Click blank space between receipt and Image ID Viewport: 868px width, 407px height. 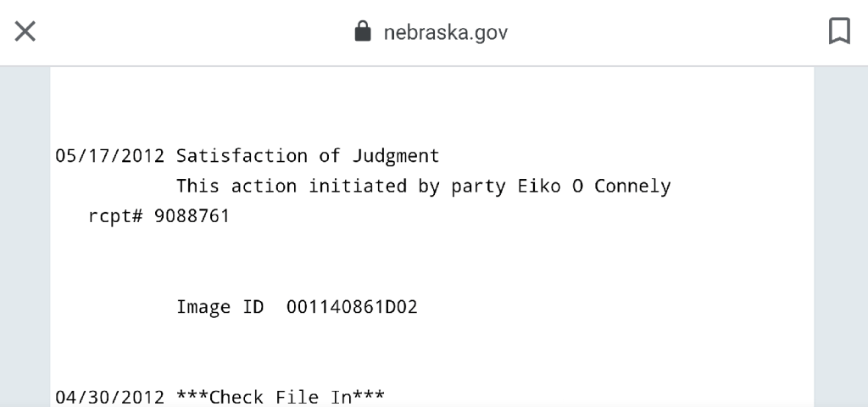(424, 263)
